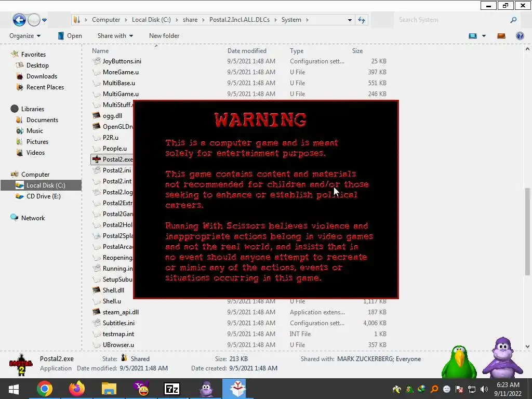Select MultiBase.u file

click(119, 83)
